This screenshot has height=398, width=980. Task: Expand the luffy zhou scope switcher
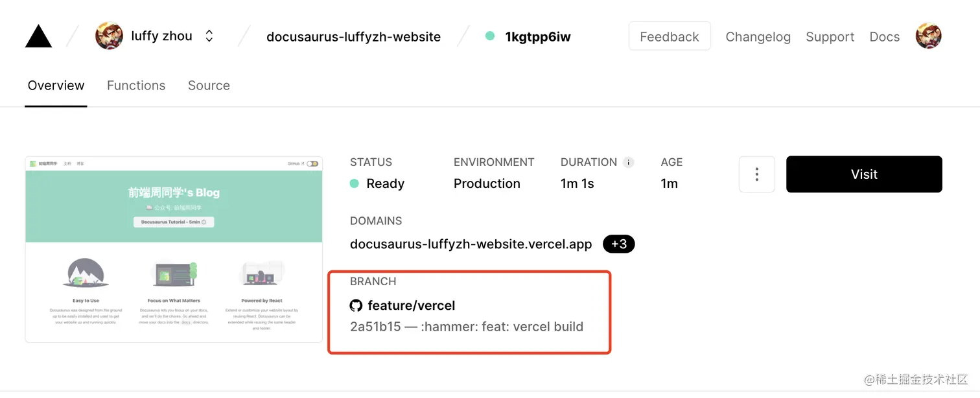pos(209,36)
